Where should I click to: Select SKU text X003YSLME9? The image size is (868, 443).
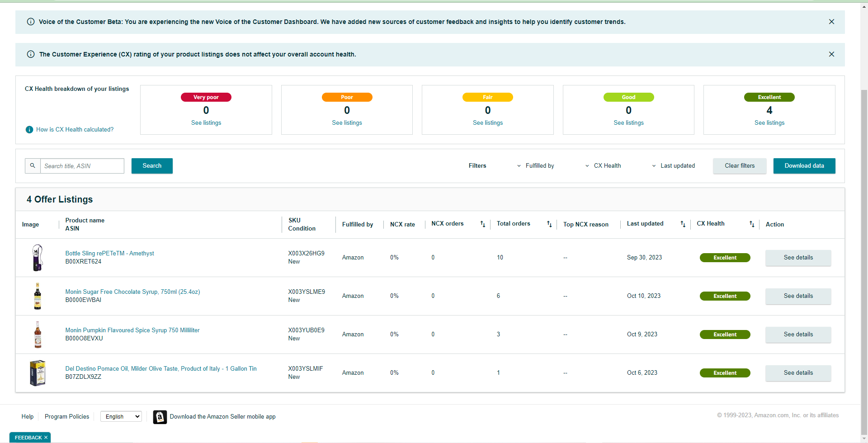pos(307,292)
